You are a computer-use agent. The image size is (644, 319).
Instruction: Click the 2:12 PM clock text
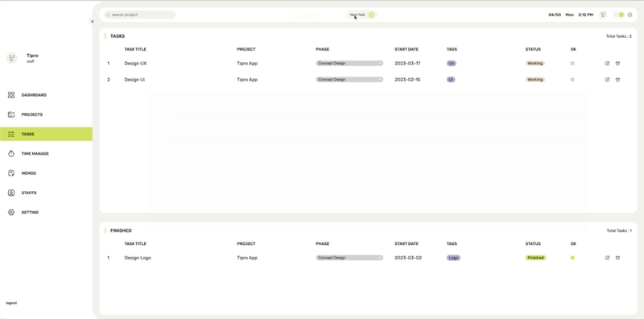[x=586, y=14]
